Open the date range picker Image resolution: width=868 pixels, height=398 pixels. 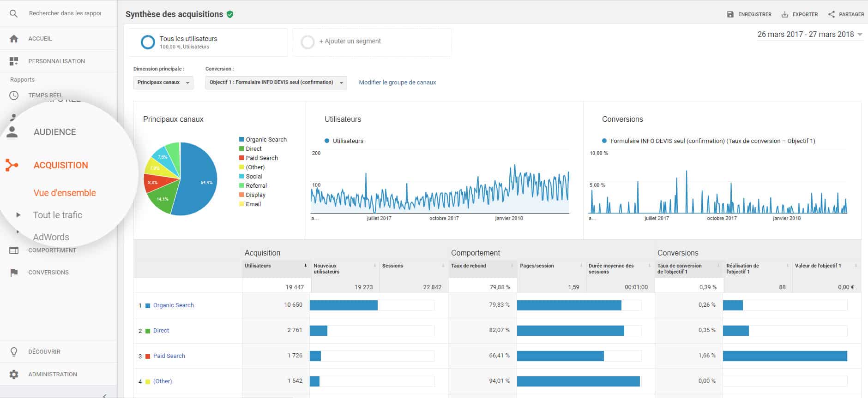tap(810, 35)
